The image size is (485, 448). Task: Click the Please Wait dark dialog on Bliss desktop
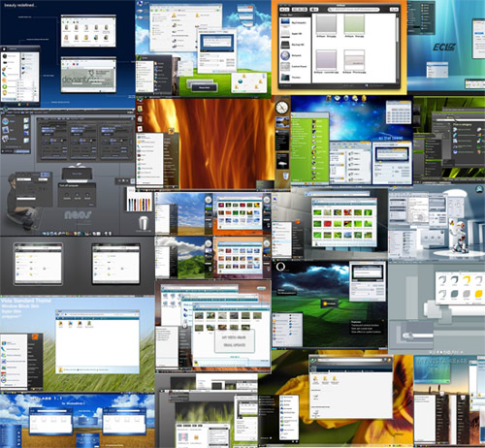(x=204, y=87)
